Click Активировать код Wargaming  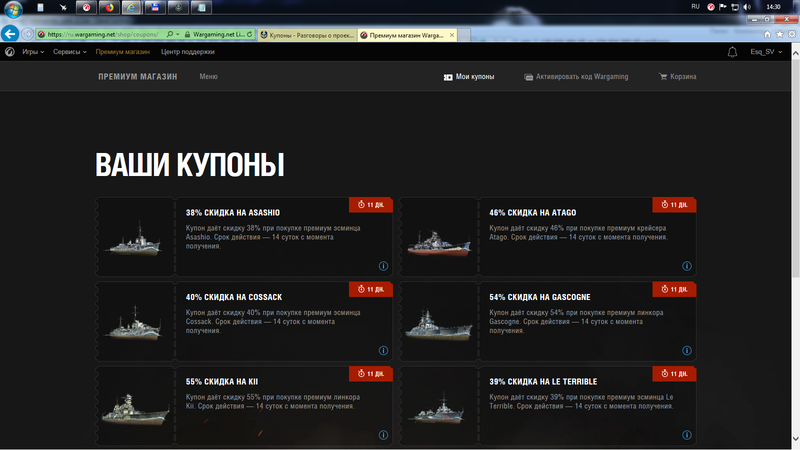576,77
